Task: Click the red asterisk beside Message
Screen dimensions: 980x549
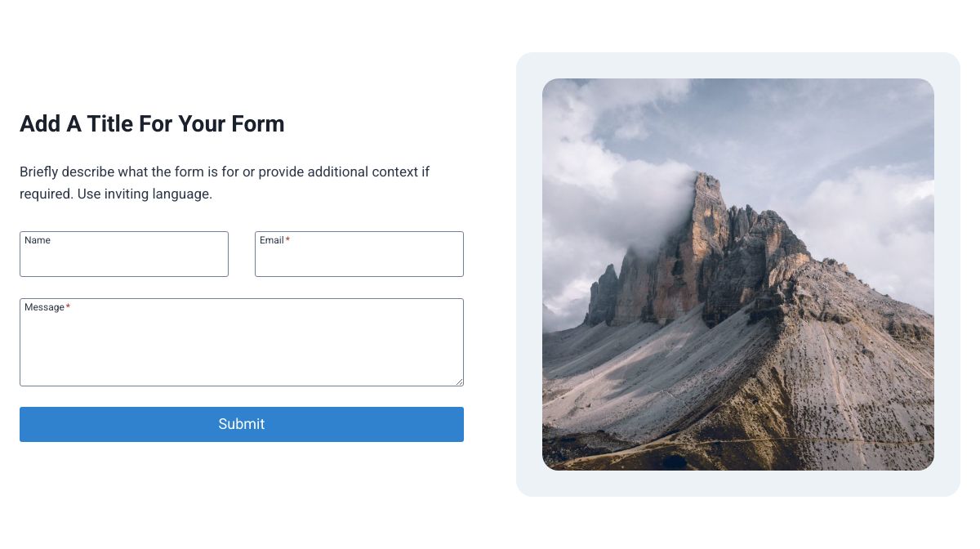Action: pyautogui.click(x=68, y=307)
